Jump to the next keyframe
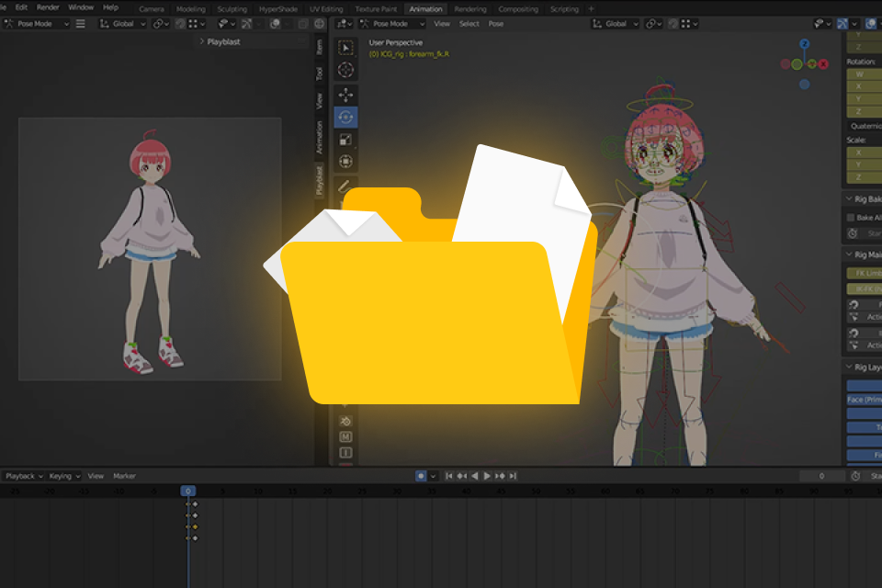 tap(500, 476)
